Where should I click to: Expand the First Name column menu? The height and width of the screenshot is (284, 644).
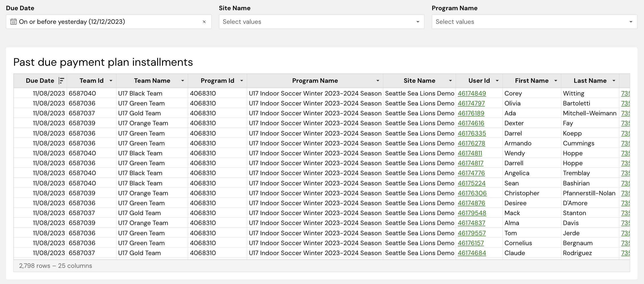click(556, 81)
